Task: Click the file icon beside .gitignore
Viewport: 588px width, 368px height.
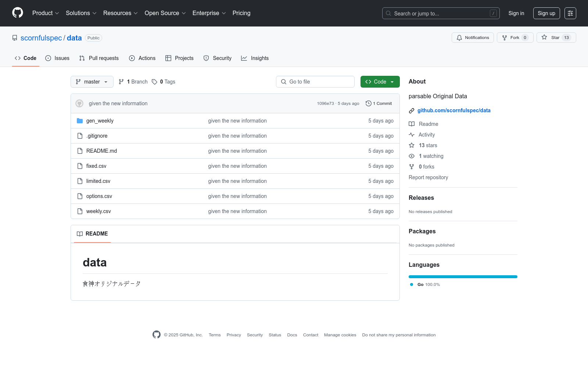Action: (80, 136)
